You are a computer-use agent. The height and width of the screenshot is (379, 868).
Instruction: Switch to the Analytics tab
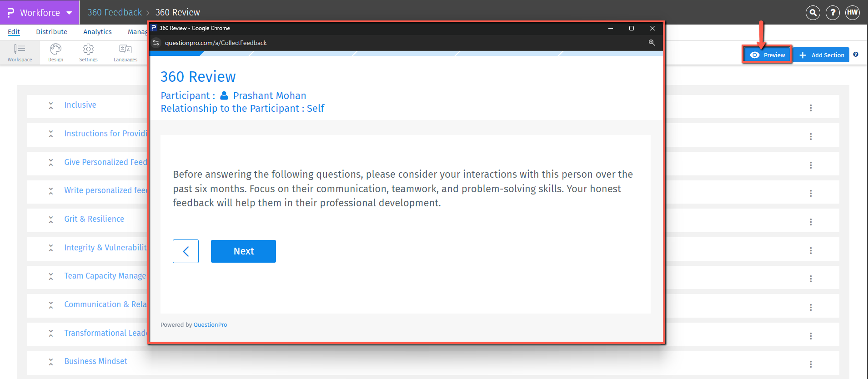tap(97, 32)
